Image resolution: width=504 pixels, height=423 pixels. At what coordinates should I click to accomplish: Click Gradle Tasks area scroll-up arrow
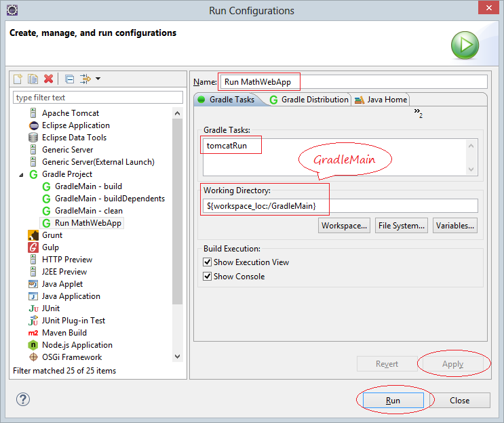point(471,146)
